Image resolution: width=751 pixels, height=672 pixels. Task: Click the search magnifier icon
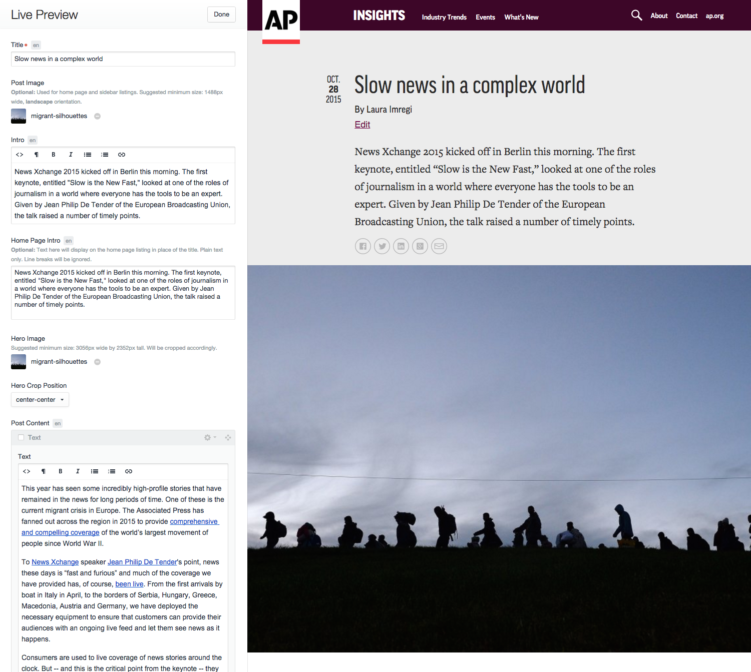tap(636, 15)
